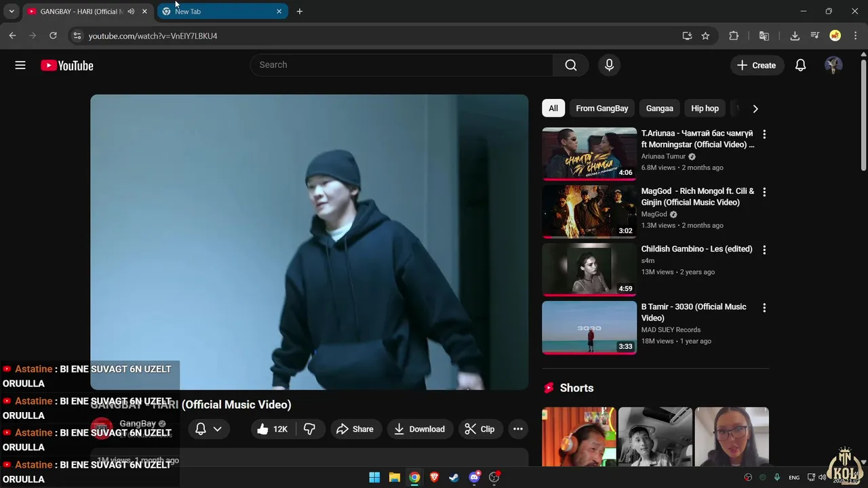Open options for MagGod Rich Mongol video
868x488 pixels.
[764, 192]
